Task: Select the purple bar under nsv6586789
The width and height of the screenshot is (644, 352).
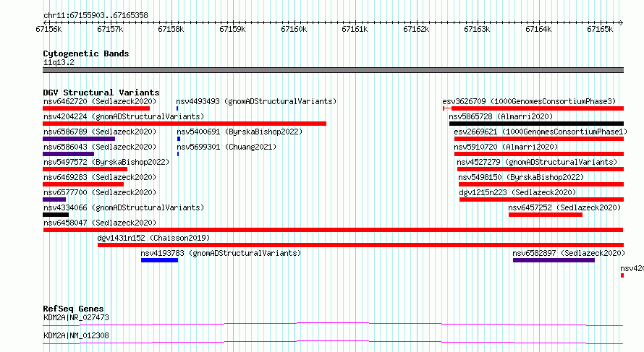Action: (79, 139)
